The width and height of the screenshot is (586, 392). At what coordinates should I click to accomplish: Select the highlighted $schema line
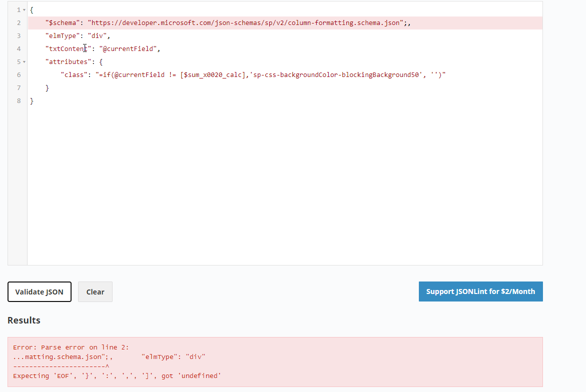200,22
